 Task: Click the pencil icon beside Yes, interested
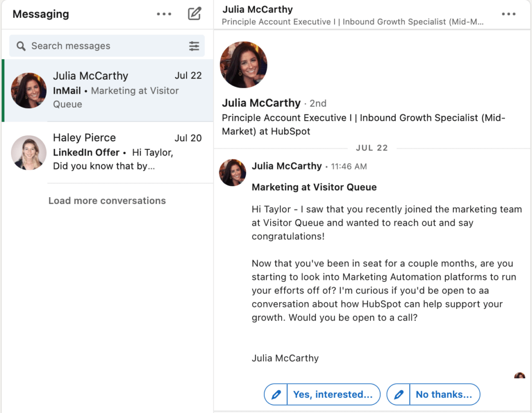coord(276,394)
